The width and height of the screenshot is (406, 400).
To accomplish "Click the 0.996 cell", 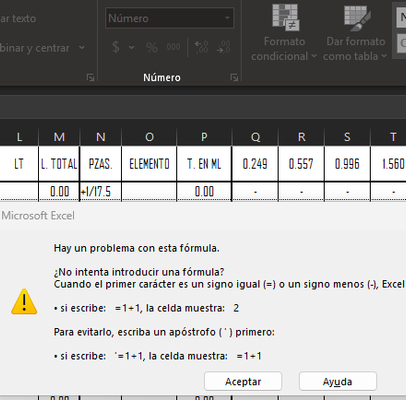I will click(x=347, y=164).
